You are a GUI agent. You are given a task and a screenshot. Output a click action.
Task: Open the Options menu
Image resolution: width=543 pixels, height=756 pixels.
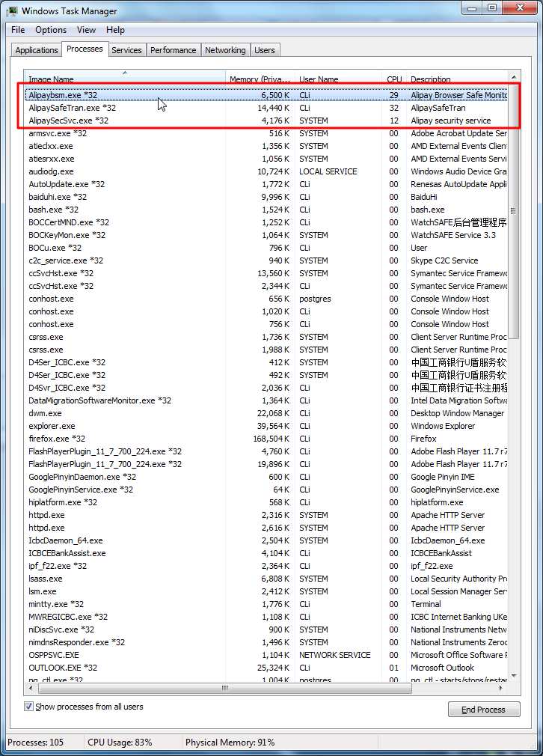tap(51, 30)
